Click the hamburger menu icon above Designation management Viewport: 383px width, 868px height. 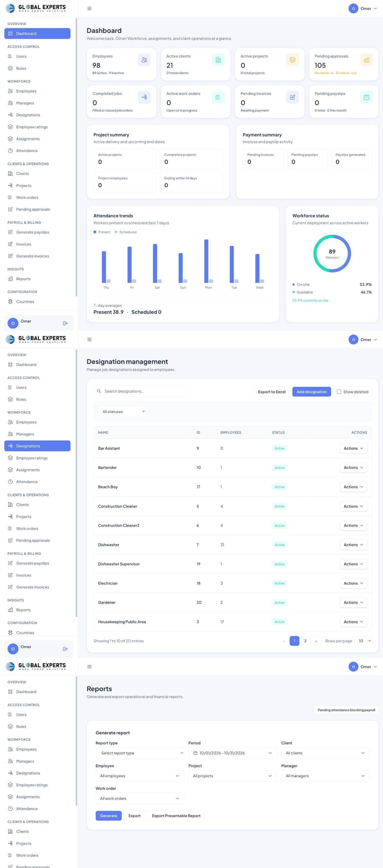[x=89, y=339]
